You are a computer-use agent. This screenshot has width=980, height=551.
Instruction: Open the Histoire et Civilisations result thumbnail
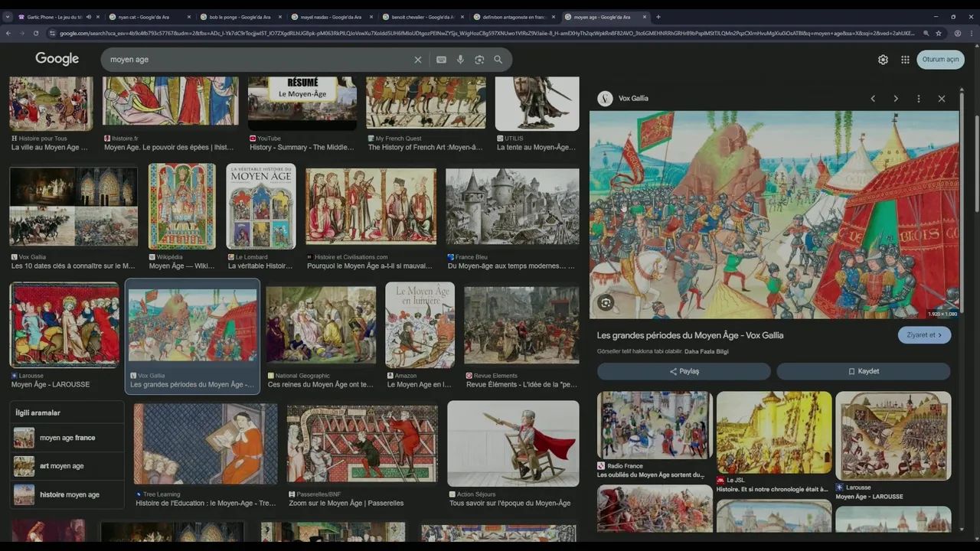pyautogui.click(x=371, y=207)
